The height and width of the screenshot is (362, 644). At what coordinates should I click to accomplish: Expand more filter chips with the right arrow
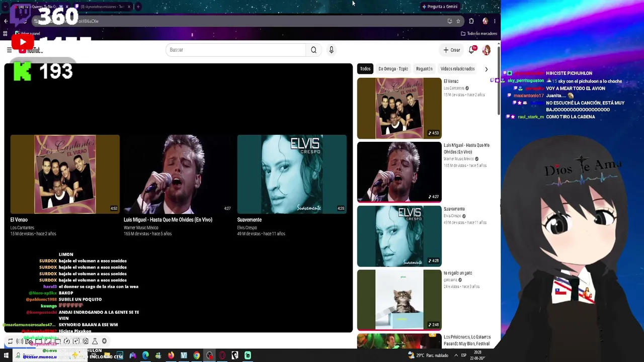(486, 69)
